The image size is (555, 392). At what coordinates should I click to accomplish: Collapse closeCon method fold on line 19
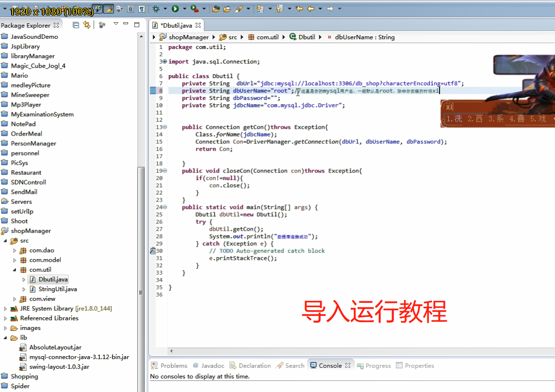[164, 171]
